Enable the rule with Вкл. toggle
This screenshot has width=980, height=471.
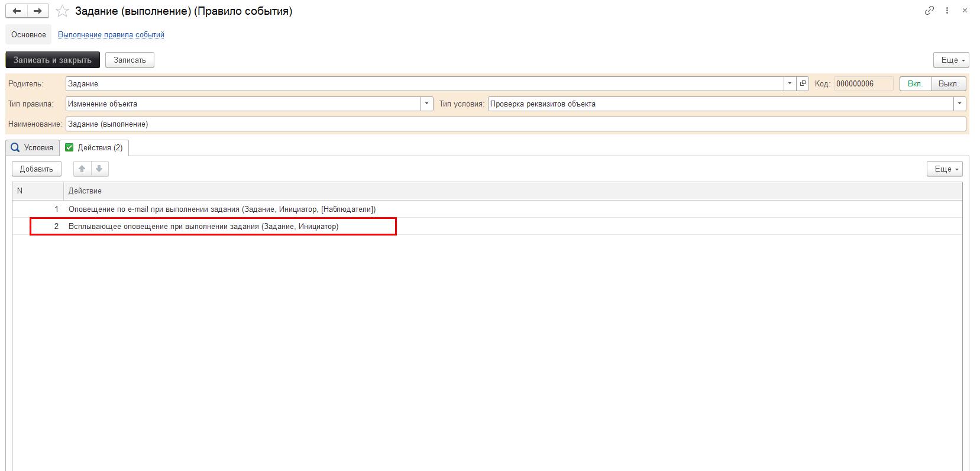point(915,84)
